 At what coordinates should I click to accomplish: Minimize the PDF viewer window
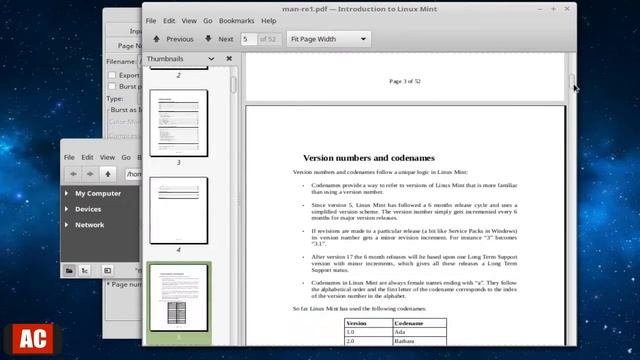coord(540,9)
